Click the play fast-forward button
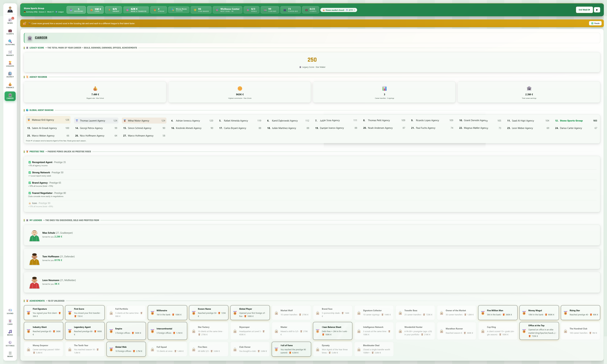This screenshot has height=364, width=607. (x=597, y=10)
